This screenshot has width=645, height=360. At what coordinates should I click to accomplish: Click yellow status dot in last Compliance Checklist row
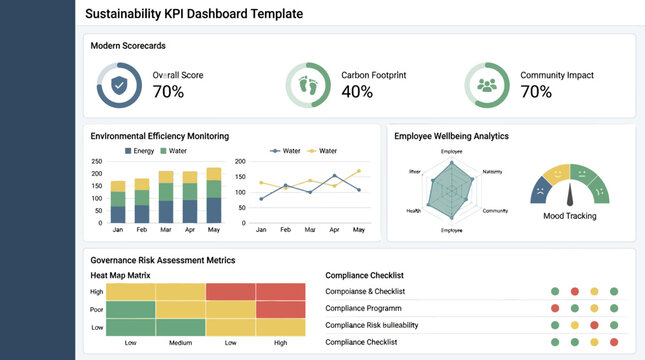point(594,342)
